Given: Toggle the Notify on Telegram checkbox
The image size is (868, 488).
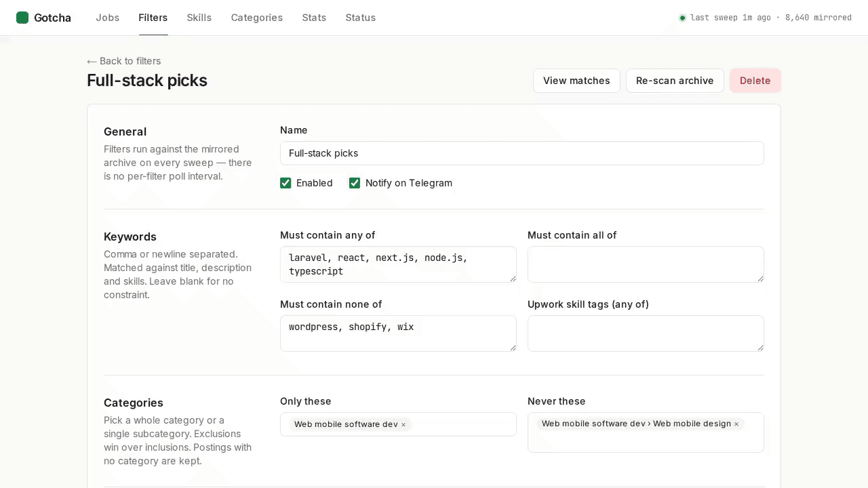Looking at the screenshot, I should click(355, 183).
